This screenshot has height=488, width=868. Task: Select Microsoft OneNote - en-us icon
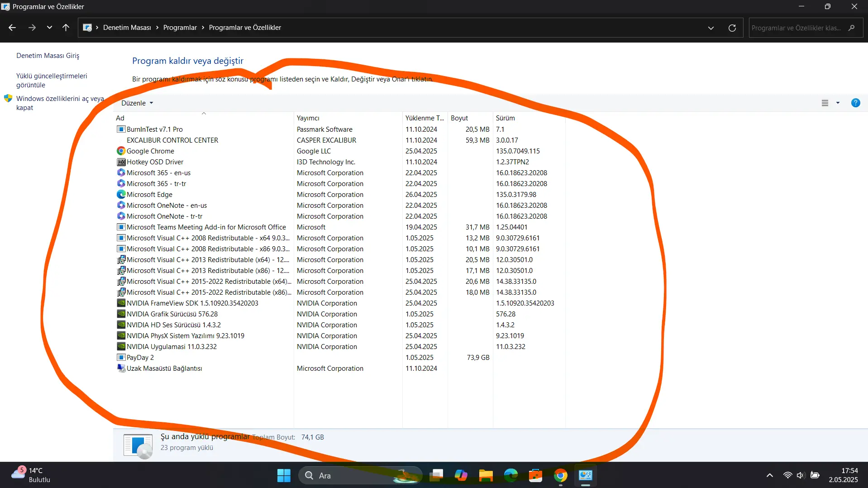[x=121, y=206]
